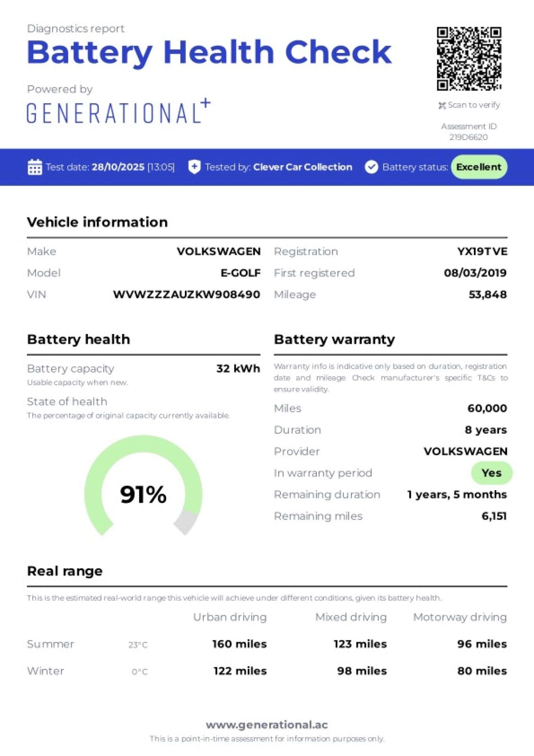The height and width of the screenshot is (756, 534).
Task: Select the winter motorway range 80 miles
Action: pyautogui.click(x=482, y=671)
